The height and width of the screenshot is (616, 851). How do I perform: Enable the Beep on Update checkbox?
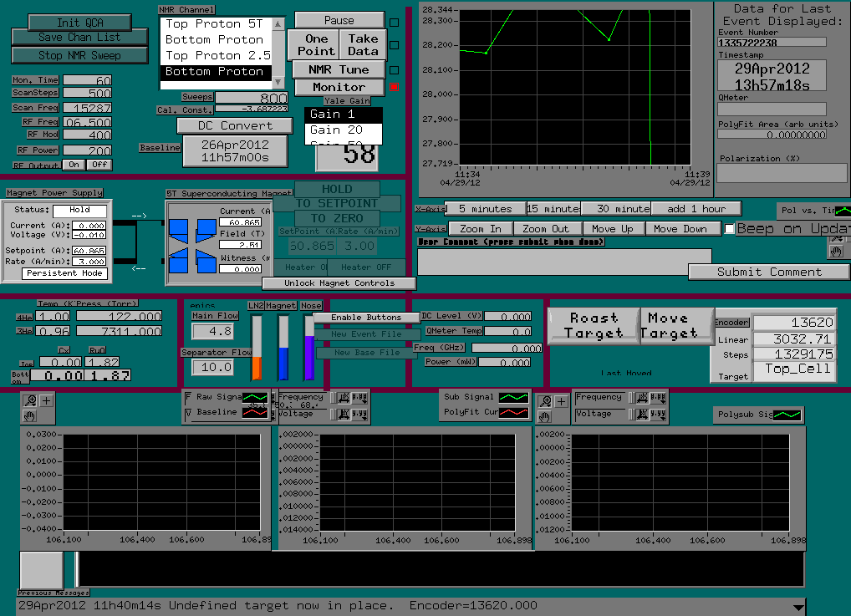click(x=730, y=229)
